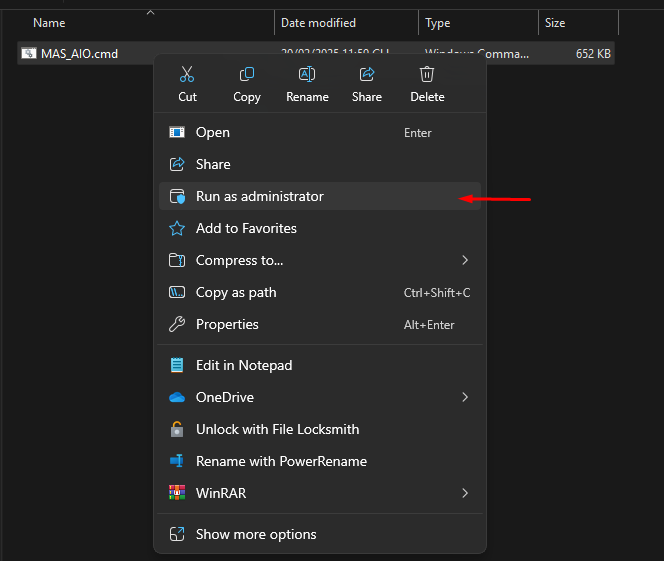Select Copy as path

click(x=236, y=292)
